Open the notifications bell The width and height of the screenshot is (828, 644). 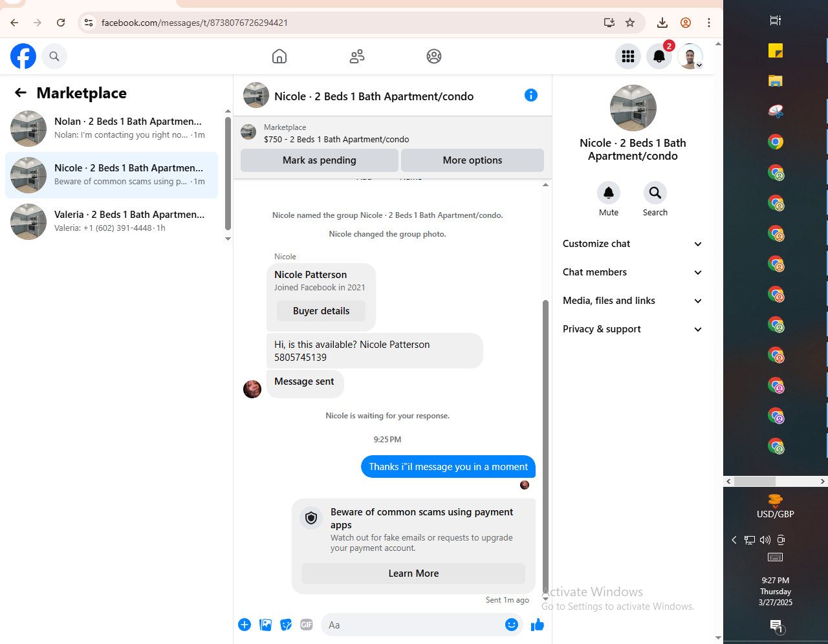pyautogui.click(x=659, y=56)
